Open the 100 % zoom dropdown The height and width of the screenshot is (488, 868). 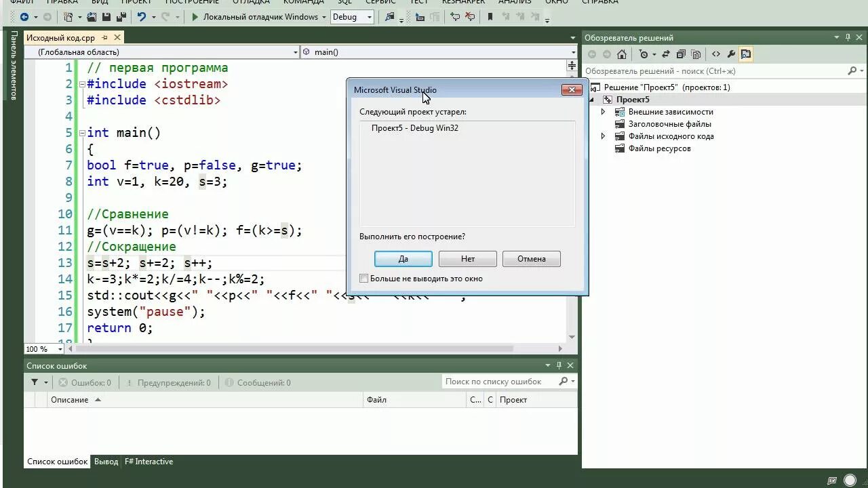point(60,349)
